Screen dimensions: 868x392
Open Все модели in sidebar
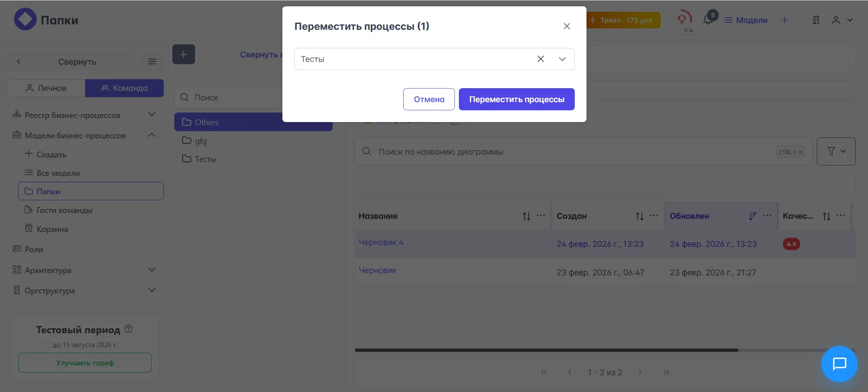[58, 173]
